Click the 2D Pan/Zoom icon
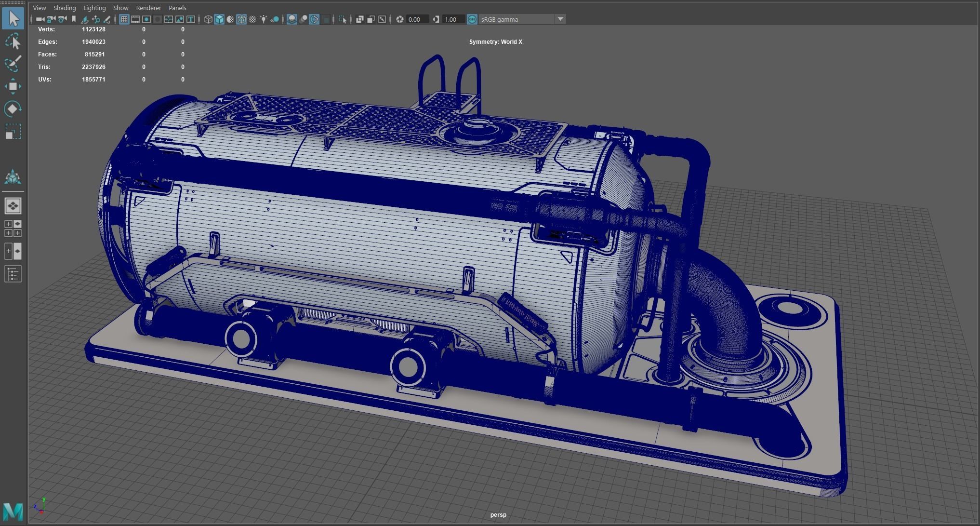Viewport: 980px width, 526px height. [96, 19]
